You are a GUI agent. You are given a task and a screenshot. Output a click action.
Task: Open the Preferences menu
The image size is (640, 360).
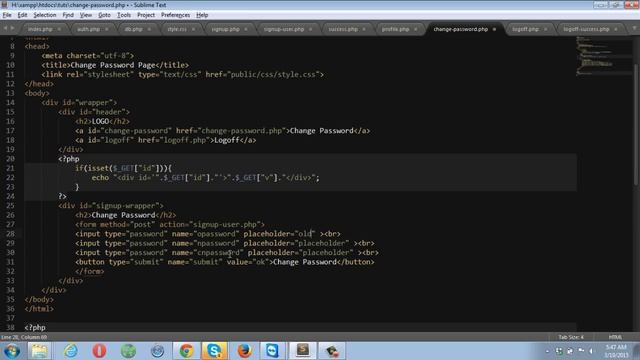176,15
